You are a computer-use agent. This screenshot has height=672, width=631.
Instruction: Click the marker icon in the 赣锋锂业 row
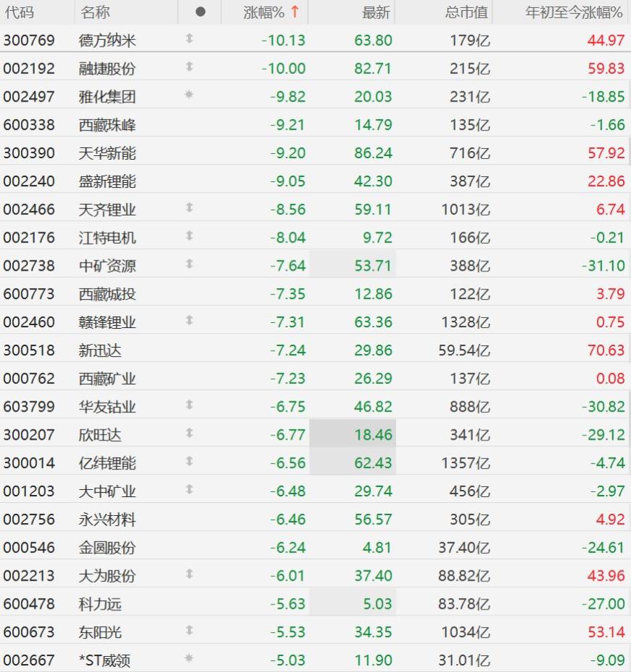tap(189, 321)
